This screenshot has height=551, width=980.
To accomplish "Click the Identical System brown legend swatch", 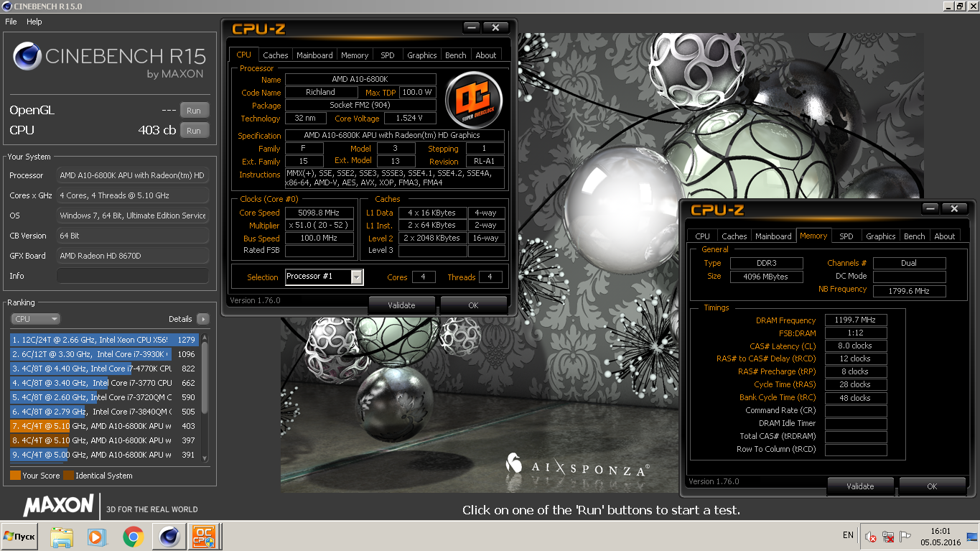I will click(x=68, y=476).
